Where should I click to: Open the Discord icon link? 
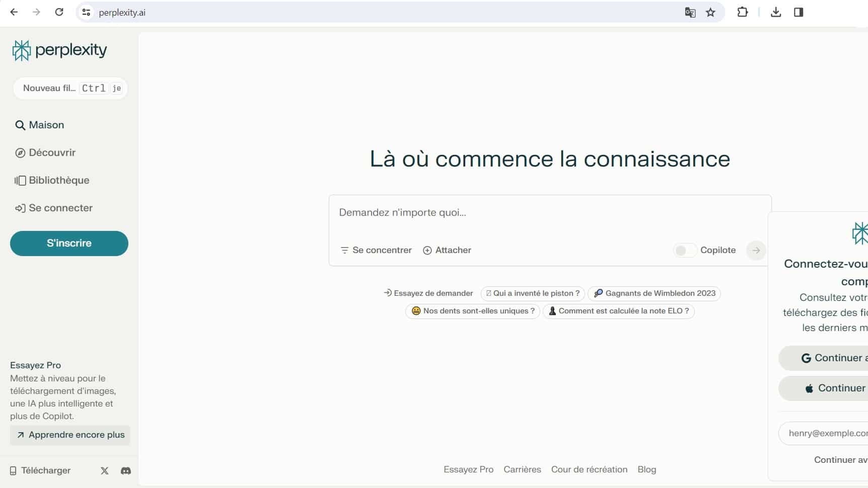coord(126,471)
